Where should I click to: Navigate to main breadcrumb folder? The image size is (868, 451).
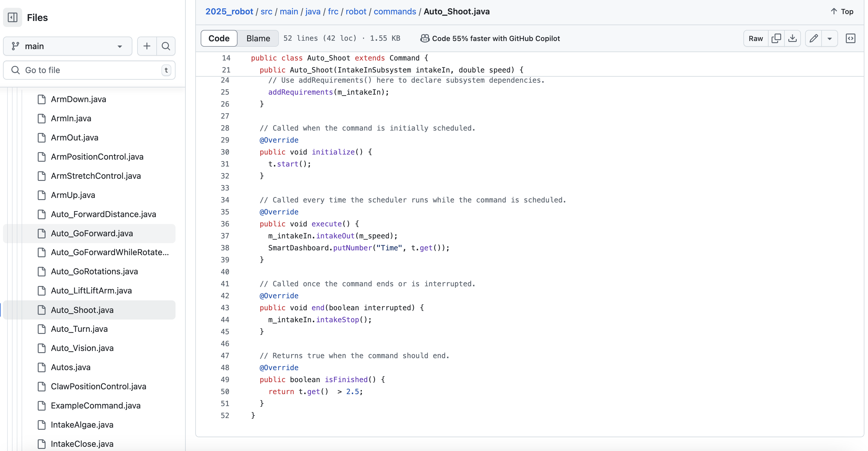pyautogui.click(x=289, y=11)
